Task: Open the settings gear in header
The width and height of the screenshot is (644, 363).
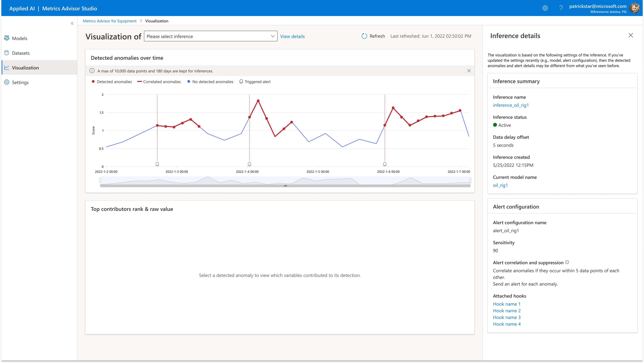Action: click(x=545, y=8)
